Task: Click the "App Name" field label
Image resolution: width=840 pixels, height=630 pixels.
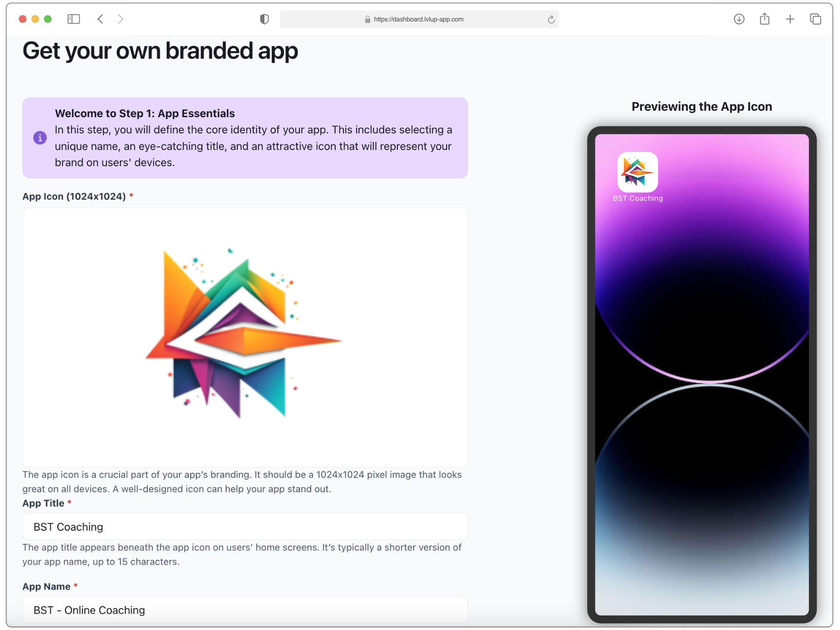Action: click(46, 586)
